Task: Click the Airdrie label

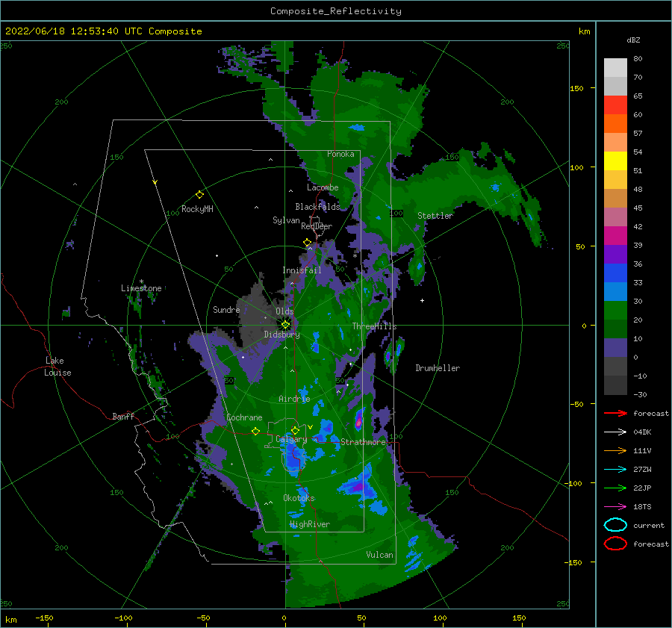Action: (294, 399)
